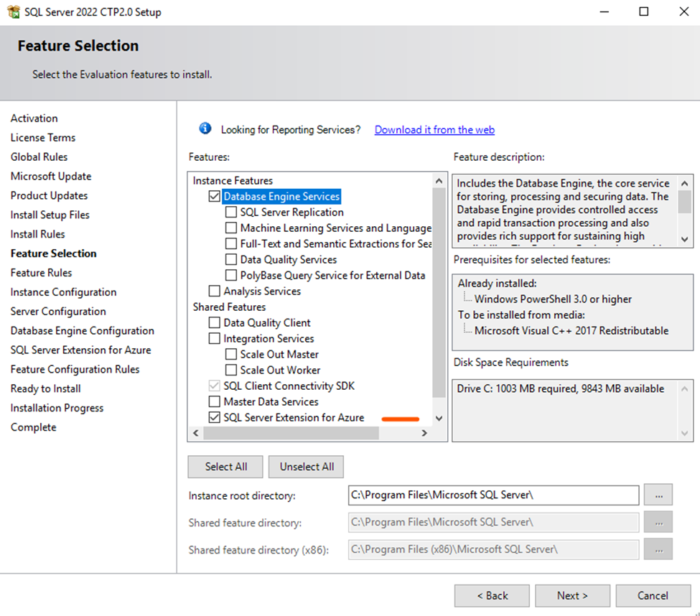Viewport: 700px width, 616px height.
Task: Enable SQL Server Replication checkbox
Action: pos(230,212)
